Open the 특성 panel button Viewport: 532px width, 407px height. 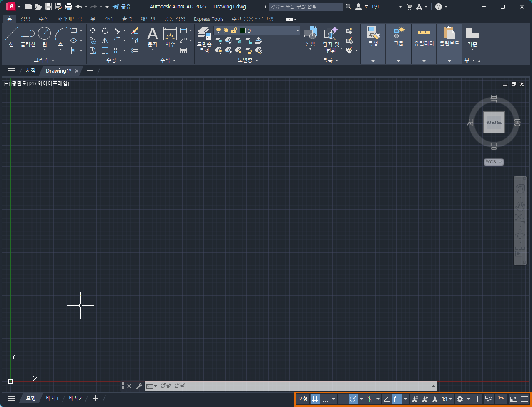(373, 44)
